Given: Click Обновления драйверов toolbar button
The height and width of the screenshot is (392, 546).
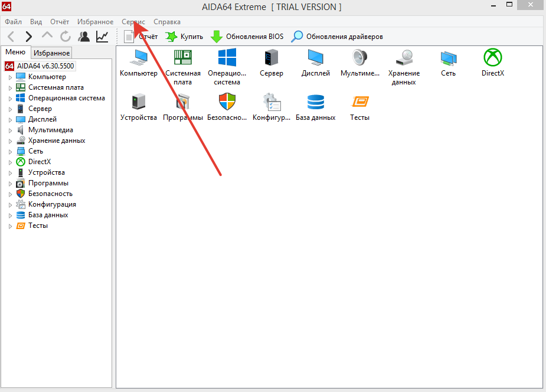Looking at the screenshot, I should [336, 37].
